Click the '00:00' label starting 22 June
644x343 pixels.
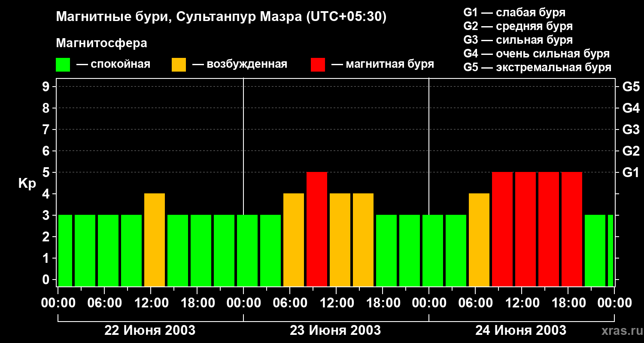coord(58,303)
